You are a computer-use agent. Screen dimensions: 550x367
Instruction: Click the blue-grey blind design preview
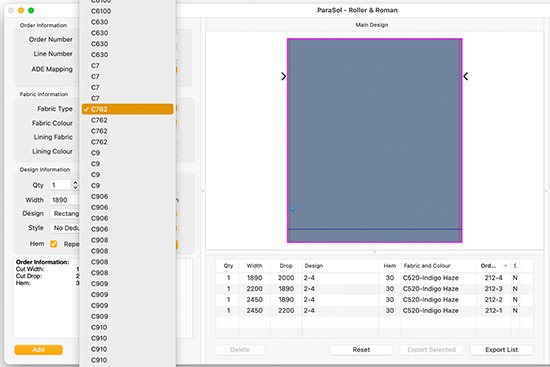(375, 140)
